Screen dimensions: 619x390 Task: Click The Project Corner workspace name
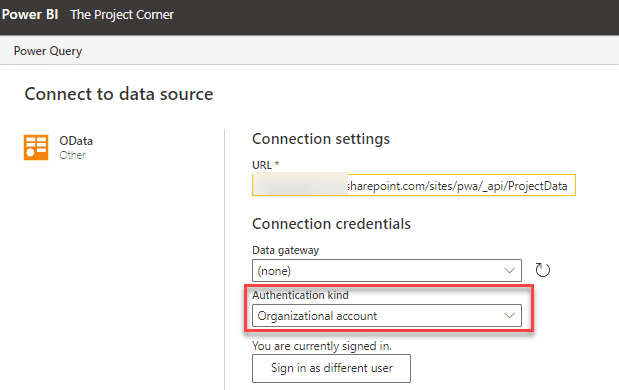click(122, 15)
